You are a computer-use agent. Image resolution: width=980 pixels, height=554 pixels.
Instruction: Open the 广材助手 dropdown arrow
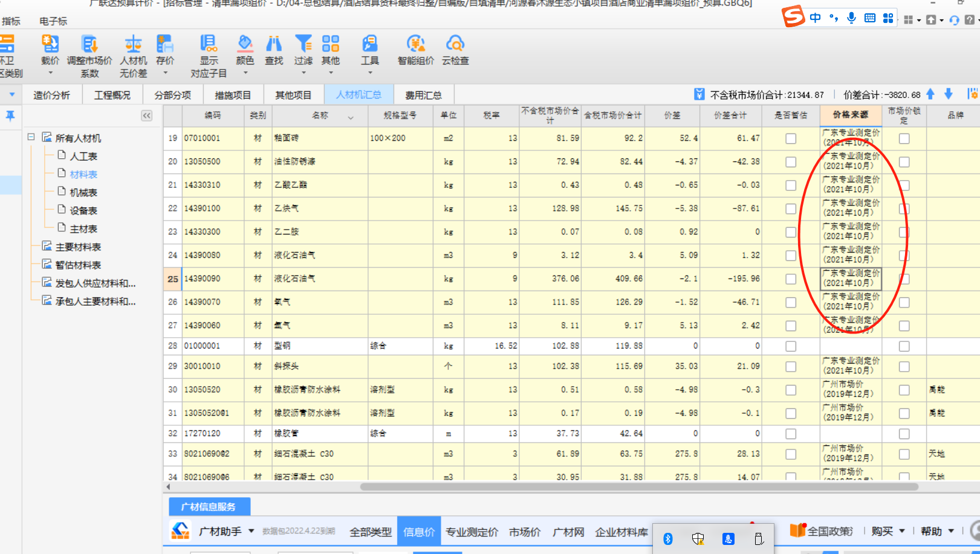[x=251, y=531]
